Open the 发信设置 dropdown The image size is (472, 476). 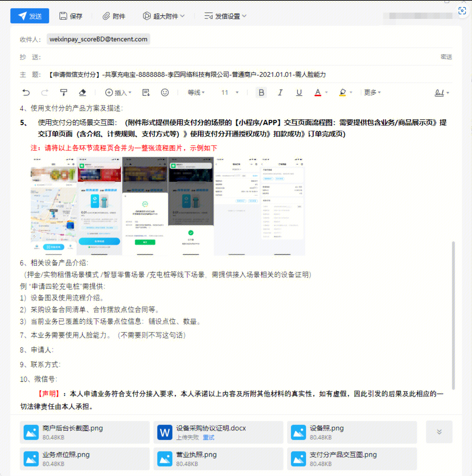pyautogui.click(x=225, y=16)
